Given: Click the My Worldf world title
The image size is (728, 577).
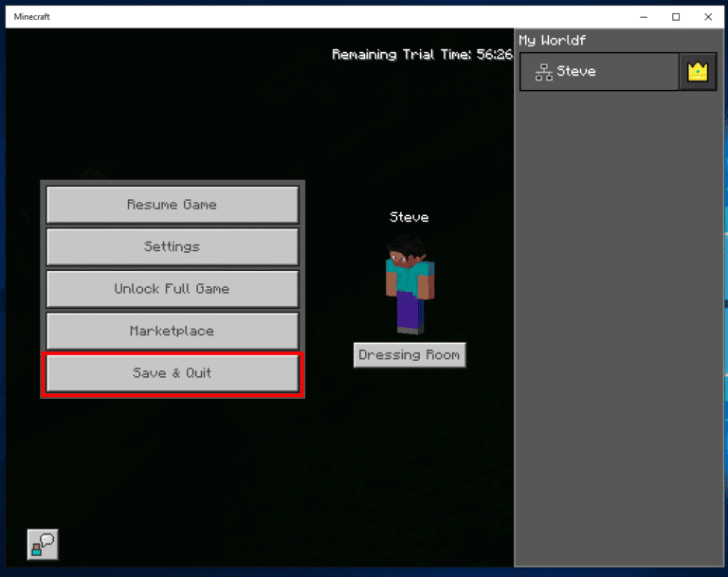Looking at the screenshot, I should pos(552,41).
